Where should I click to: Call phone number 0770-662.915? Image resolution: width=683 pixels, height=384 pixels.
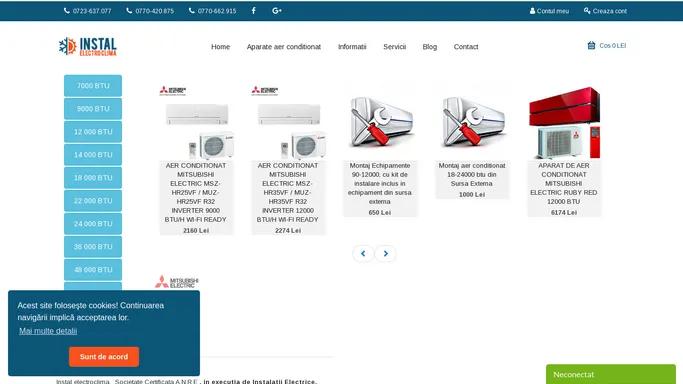tap(213, 11)
